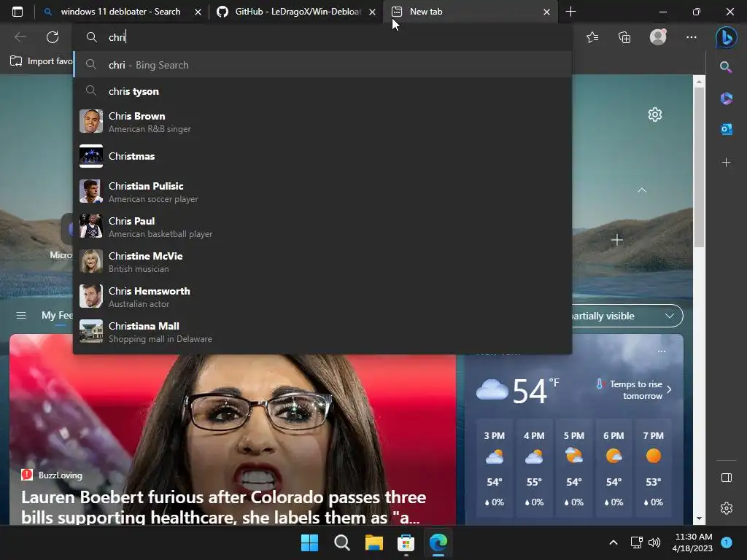Add a quick link with plus tile
Viewport: 747px width, 560px height.
[x=617, y=240]
